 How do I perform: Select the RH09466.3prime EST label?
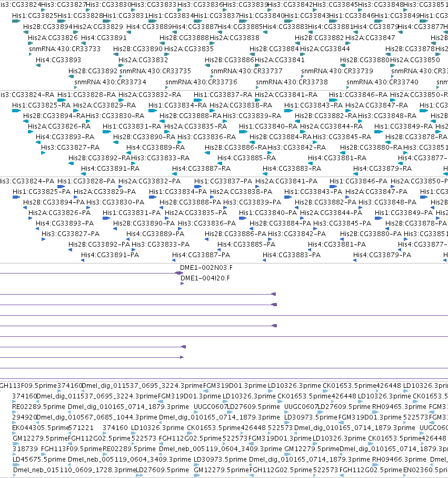(399, 459)
